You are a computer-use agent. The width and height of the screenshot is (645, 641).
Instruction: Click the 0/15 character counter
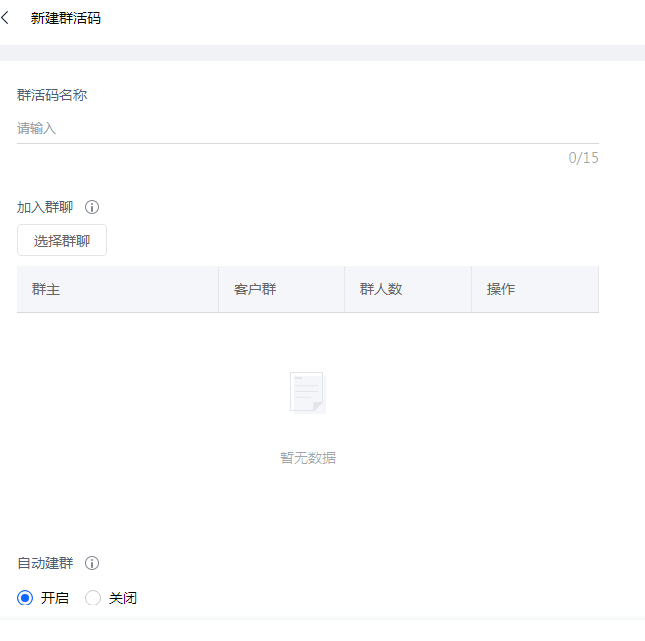tap(583, 158)
